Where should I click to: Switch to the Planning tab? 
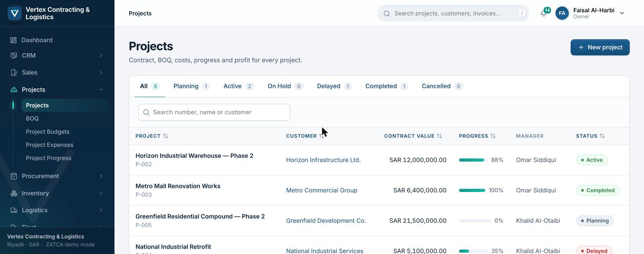coord(191,86)
